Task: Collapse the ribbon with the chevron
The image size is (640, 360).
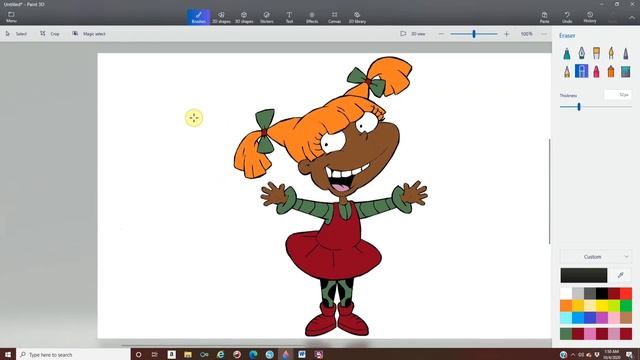Action: pos(631,18)
